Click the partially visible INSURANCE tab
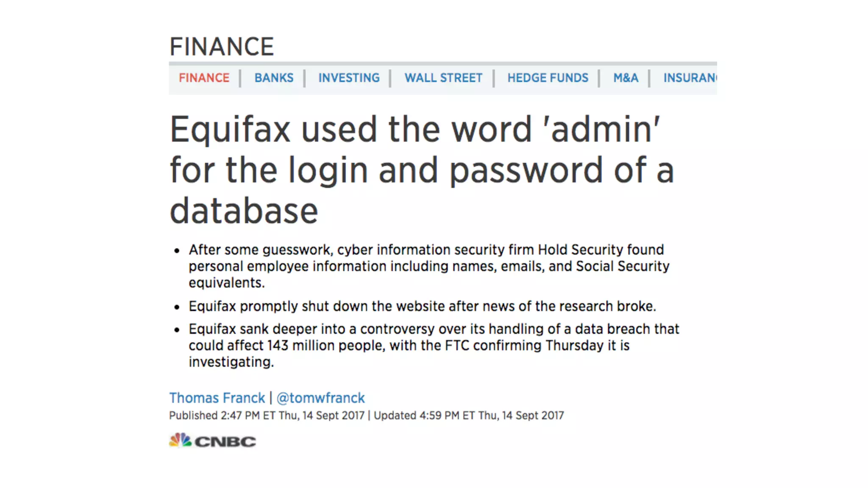This screenshot has height=488, width=868. point(690,78)
